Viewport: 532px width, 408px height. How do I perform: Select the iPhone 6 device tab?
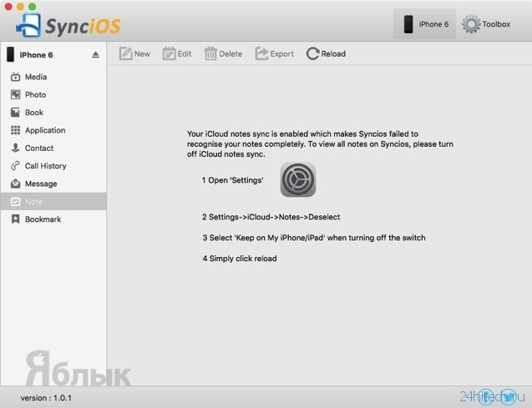[x=424, y=23]
